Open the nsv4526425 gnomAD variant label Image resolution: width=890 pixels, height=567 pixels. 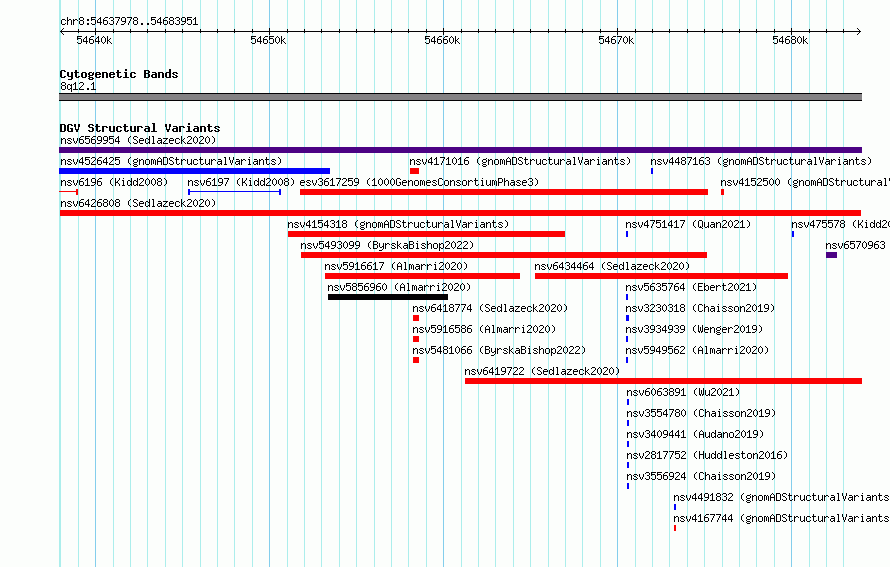(171, 161)
